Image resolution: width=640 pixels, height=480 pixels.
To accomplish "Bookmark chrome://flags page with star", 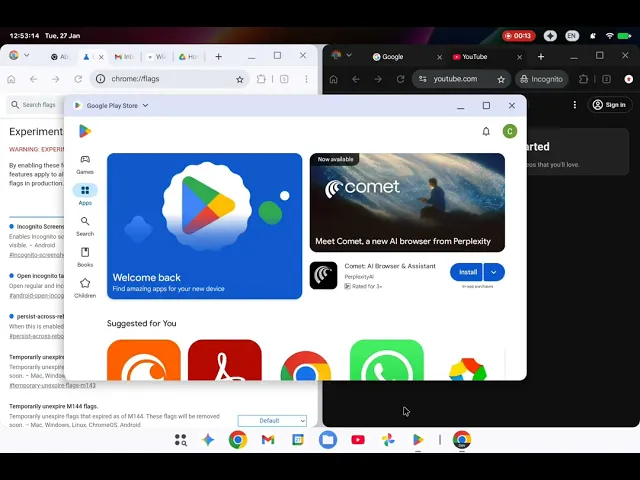I will (240, 79).
